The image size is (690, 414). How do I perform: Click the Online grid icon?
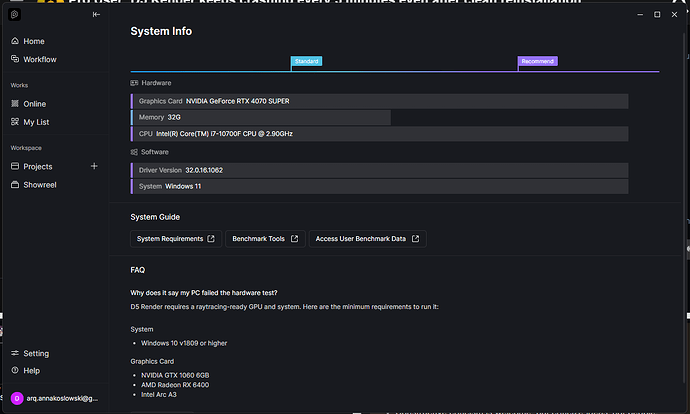click(15, 103)
